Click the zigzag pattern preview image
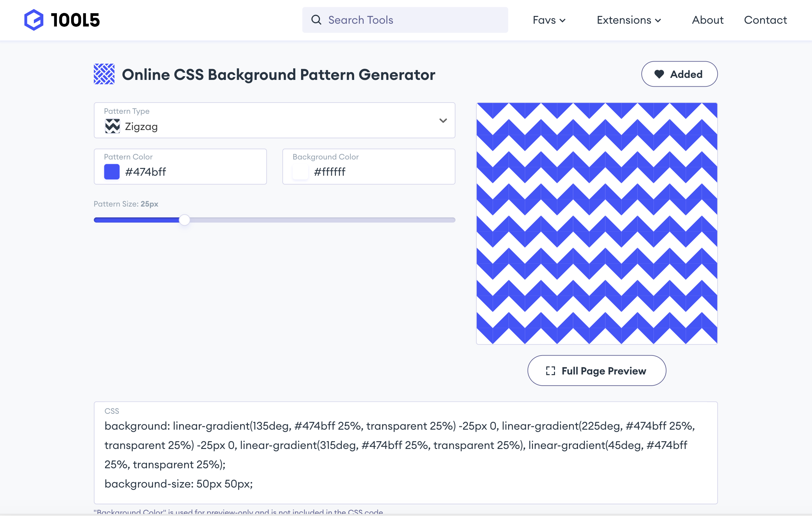This screenshot has height=516, width=812. coord(597,223)
